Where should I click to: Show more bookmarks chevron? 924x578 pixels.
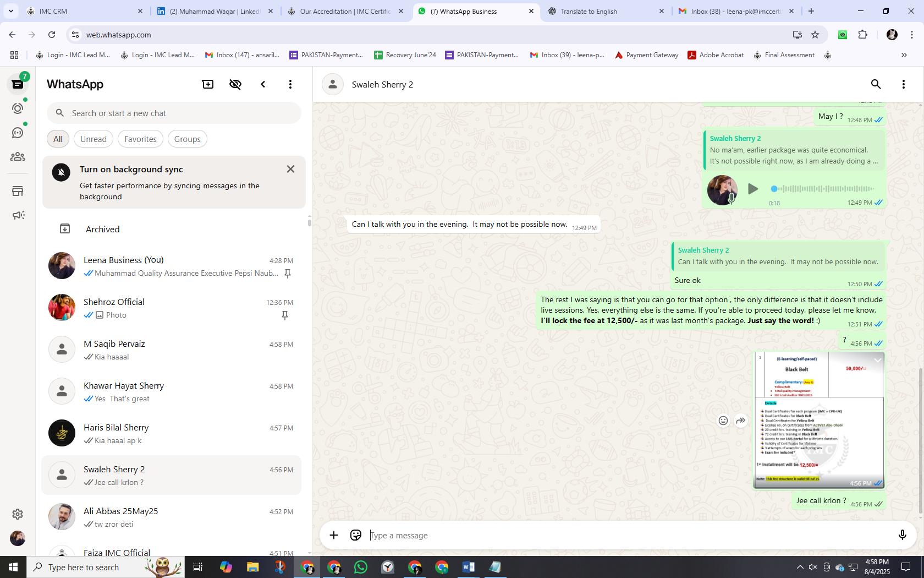[904, 55]
